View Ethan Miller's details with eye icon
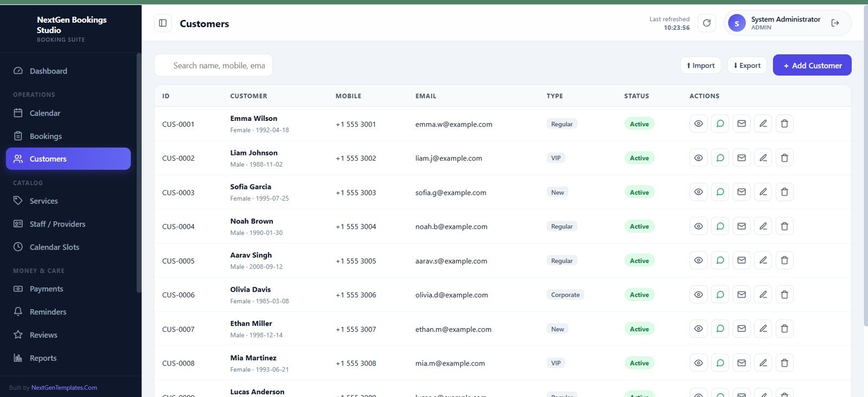This screenshot has width=868, height=397. pos(699,329)
